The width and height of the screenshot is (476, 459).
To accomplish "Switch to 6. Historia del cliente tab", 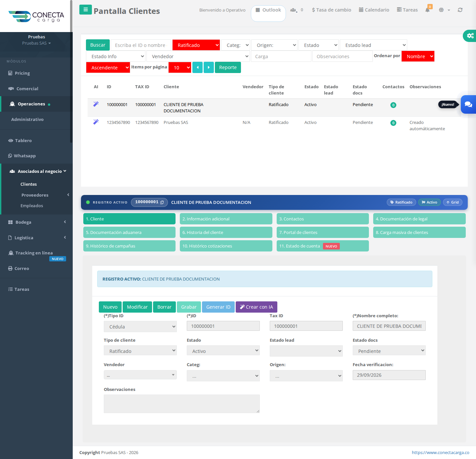I will 226,232.
